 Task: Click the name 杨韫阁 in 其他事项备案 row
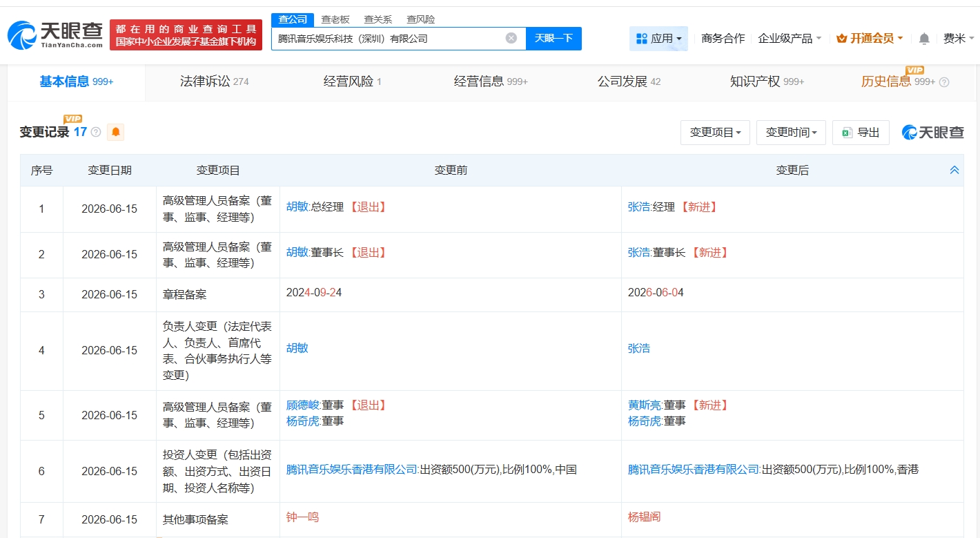tap(645, 517)
